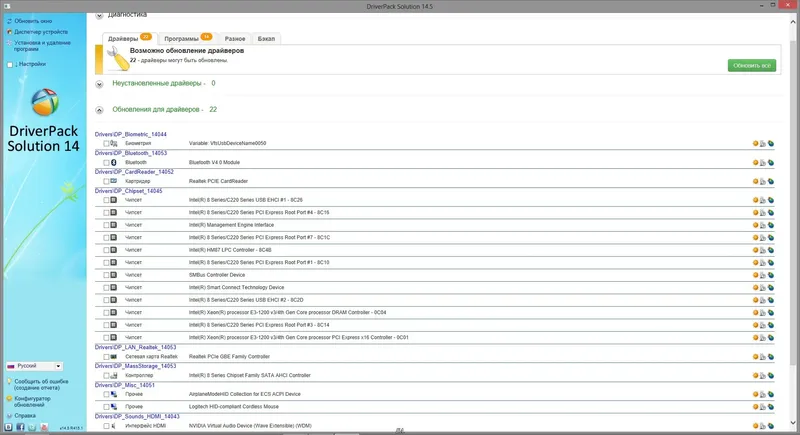Click Обновить окно in sidebar
800x435 pixels.
(33, 21)
